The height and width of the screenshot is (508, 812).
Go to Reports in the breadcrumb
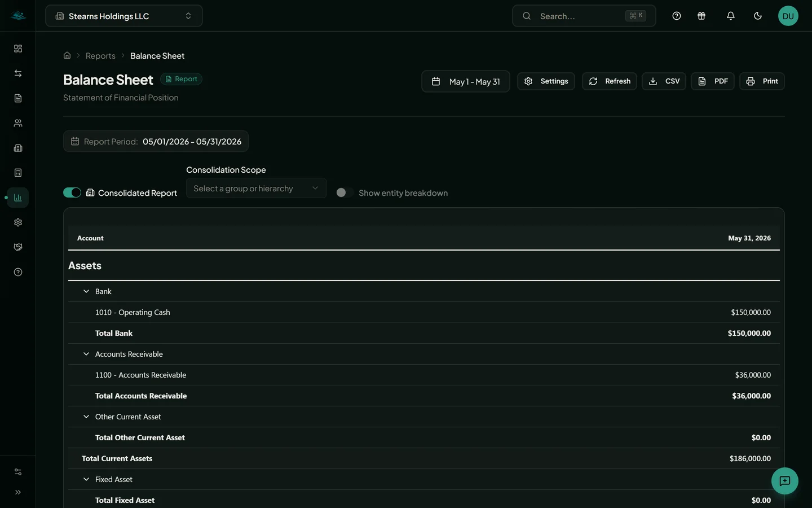click(100, 56)
